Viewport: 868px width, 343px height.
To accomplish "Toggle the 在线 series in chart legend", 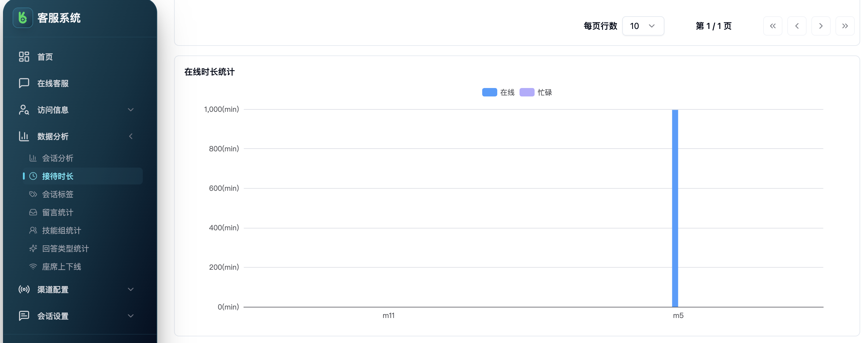I will pos(498,92).
